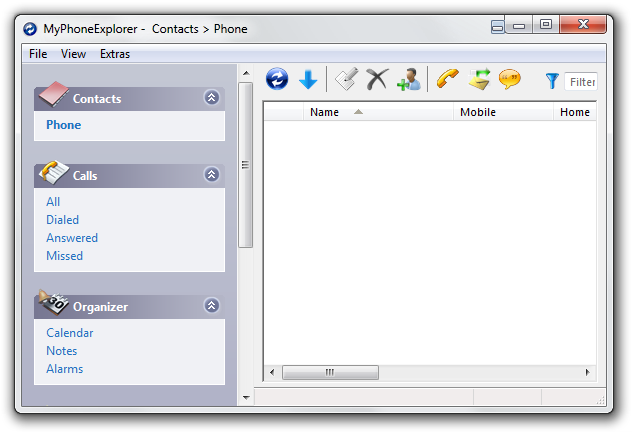This screenshot has height=432, width=632.
Task: Open the Extras menu
Action: [115, 54]
